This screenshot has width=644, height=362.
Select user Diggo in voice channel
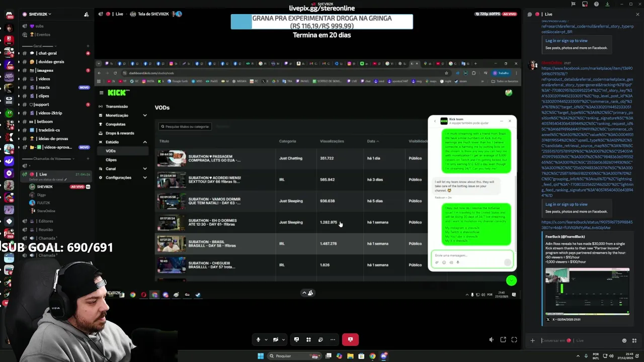coord(40,195)
